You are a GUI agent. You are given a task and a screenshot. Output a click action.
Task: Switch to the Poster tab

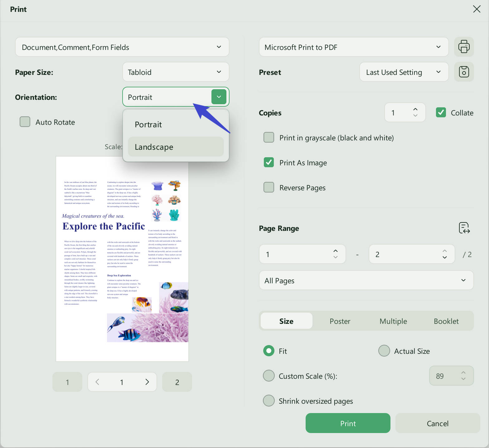(340, 321)
